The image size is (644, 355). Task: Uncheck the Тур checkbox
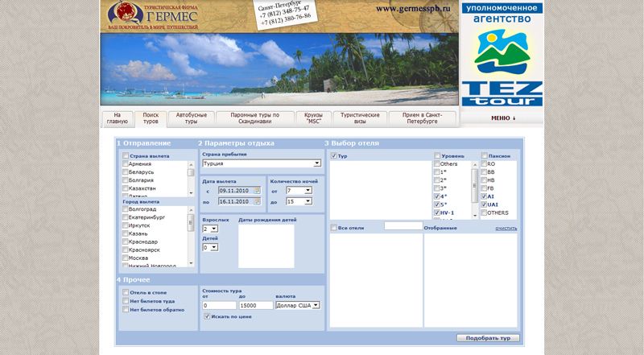[333, 155]
